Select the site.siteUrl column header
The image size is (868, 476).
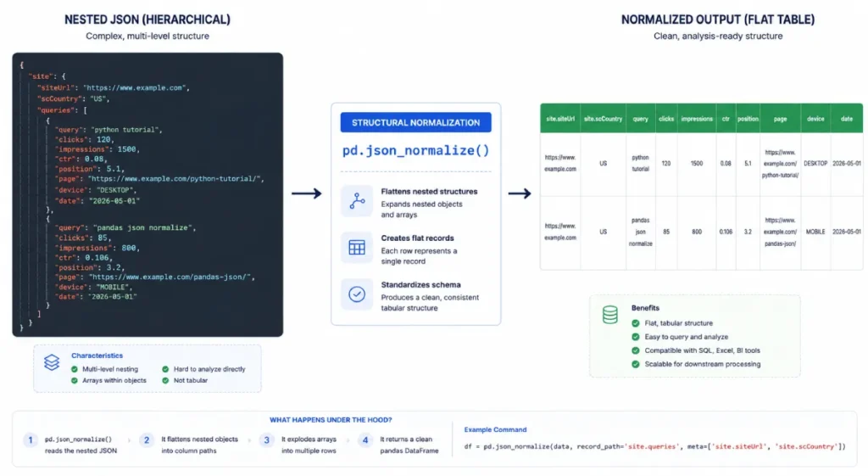(560, 119)
